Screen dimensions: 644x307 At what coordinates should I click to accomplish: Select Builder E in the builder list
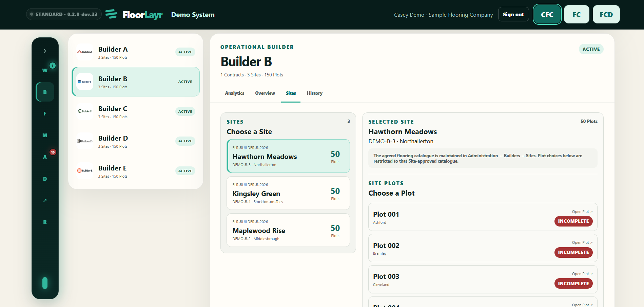(136, 171)
